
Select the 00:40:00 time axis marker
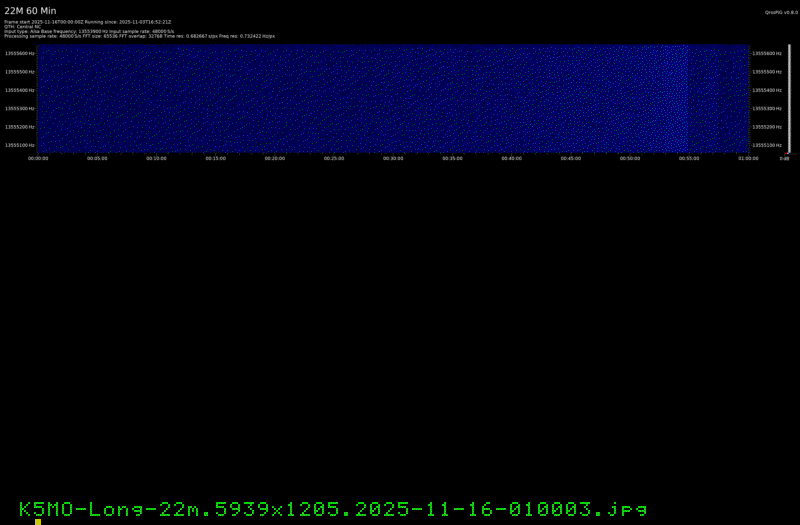click(x=512, y=158)
